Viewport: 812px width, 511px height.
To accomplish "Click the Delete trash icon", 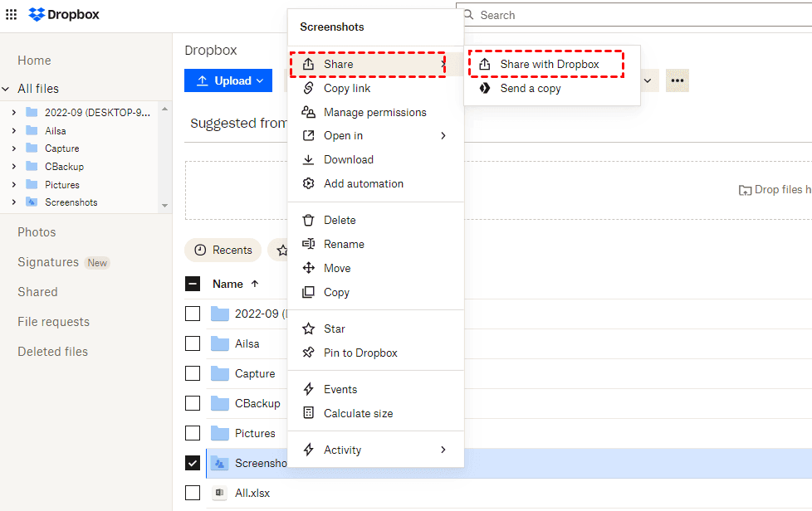I will point(308,220).
